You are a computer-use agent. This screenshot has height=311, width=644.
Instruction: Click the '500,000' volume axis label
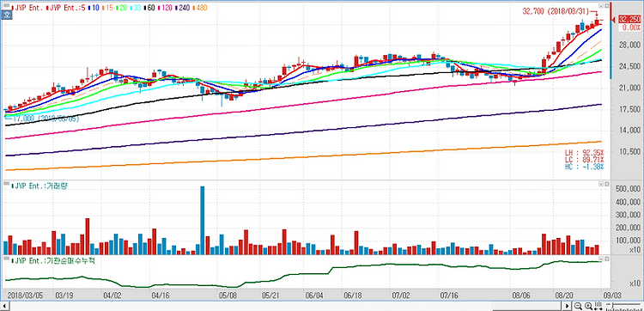coord(628,189)
